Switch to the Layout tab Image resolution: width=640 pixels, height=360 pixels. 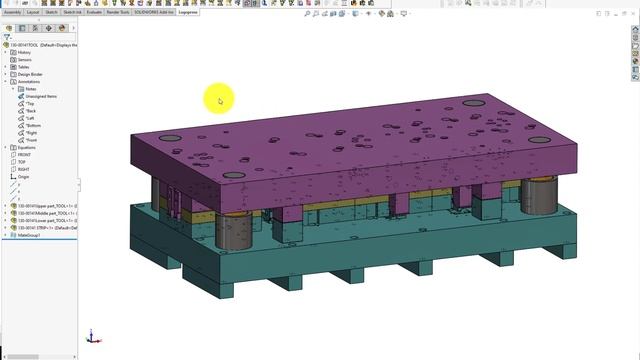pos(33,12)
